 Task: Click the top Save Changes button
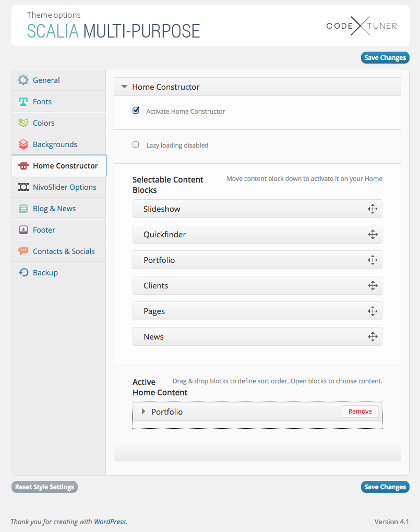[385, 58]
